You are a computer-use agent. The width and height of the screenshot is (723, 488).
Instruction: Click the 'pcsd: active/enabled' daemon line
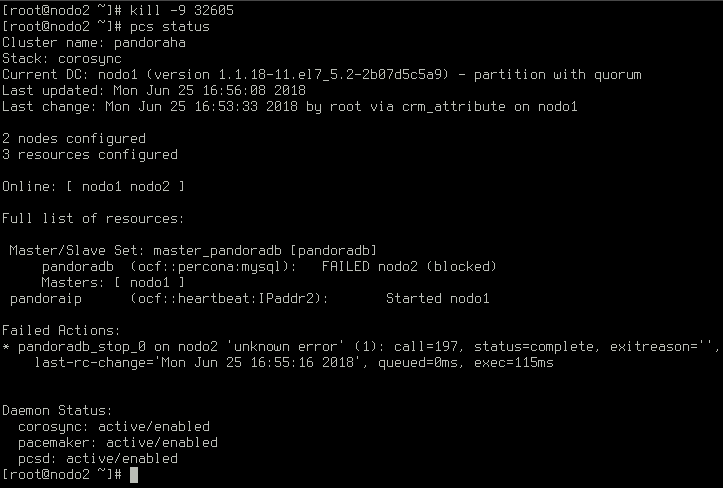pyautogui.click(x=98, y=459)
